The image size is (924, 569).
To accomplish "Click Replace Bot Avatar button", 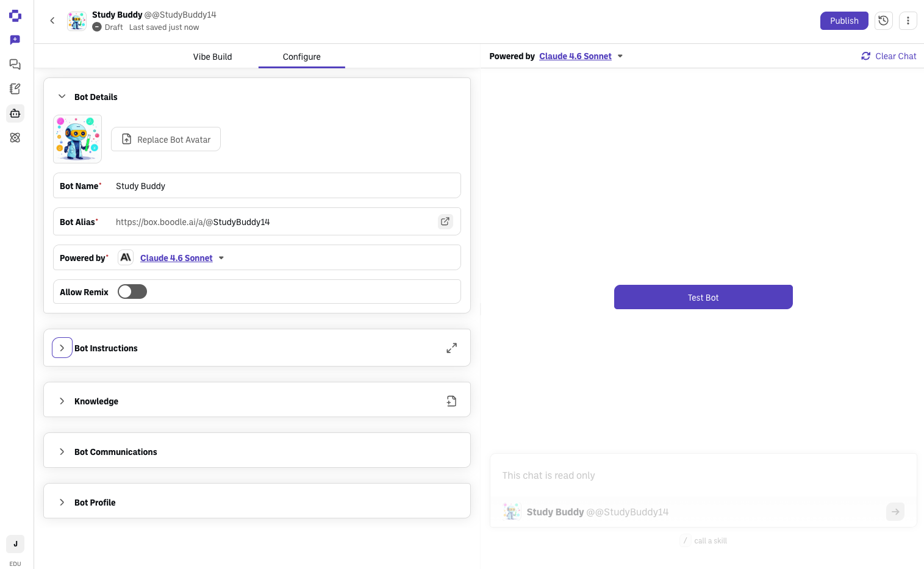I will [x=166, y=139].
